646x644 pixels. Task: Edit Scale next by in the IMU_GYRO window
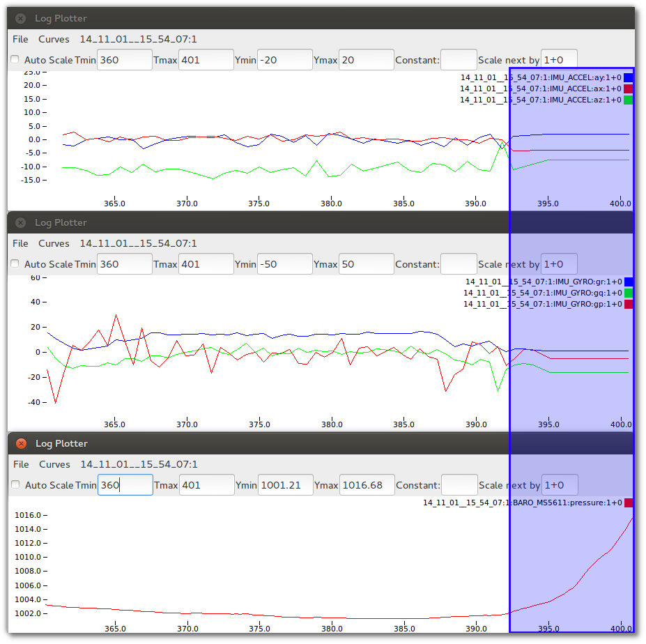click(x=559, y=264)
